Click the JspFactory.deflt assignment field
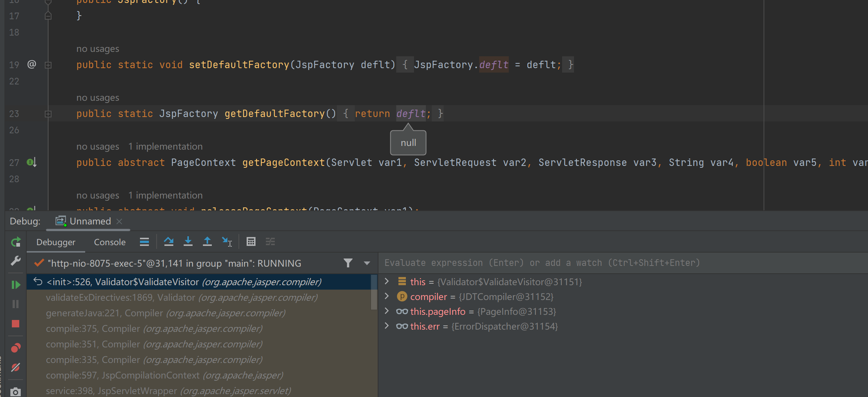Viewport: 868px width, 397px height. [494, 65]
